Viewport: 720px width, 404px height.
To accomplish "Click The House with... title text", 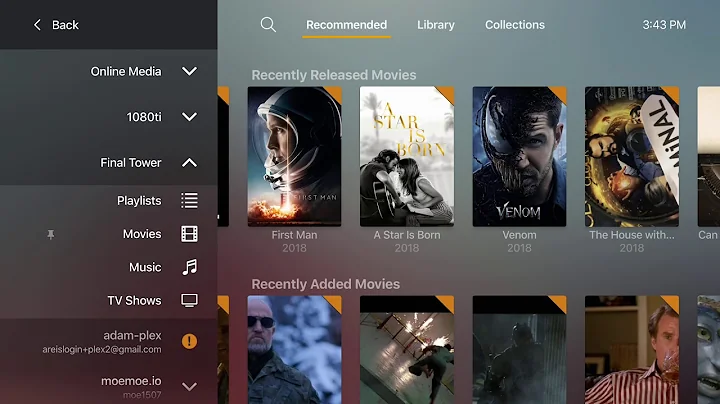I will click(x=632, y=235).
